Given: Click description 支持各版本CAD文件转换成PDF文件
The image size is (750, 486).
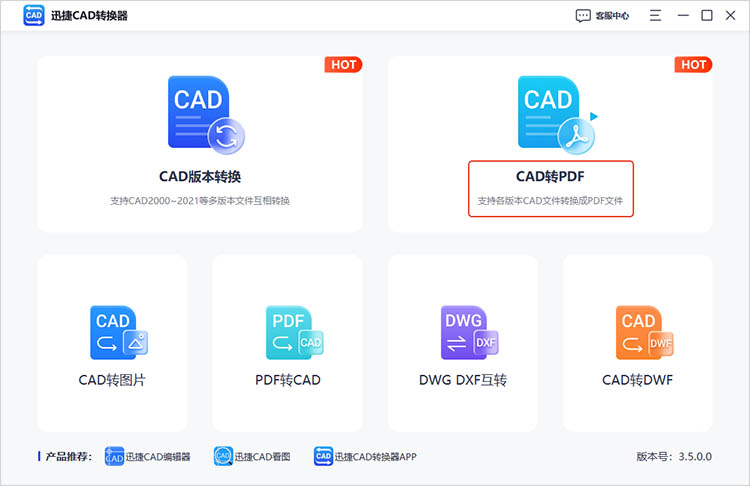Looking at the screenshot, I should point(550,201).
